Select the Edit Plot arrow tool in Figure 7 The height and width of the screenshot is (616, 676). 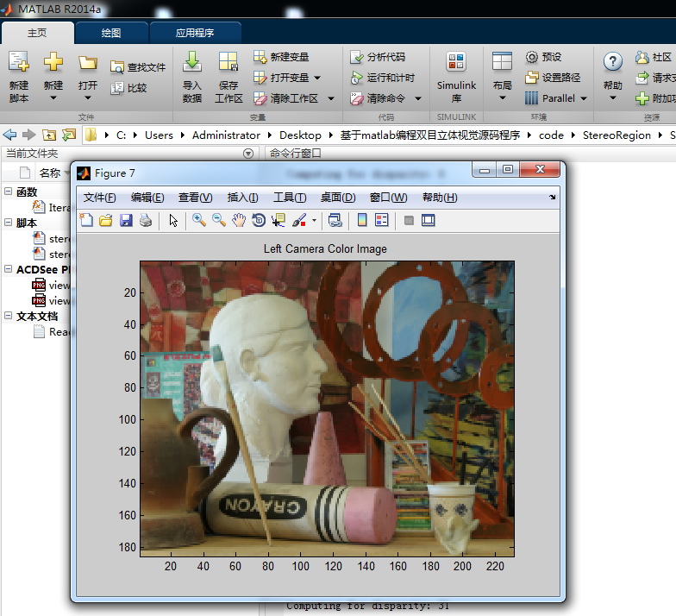coord(173,220)
